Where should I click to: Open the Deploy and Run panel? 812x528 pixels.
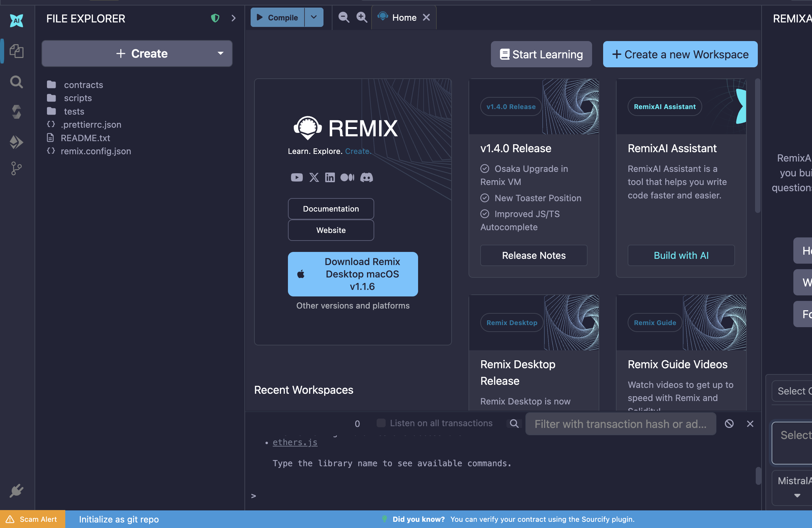point(17,142)
